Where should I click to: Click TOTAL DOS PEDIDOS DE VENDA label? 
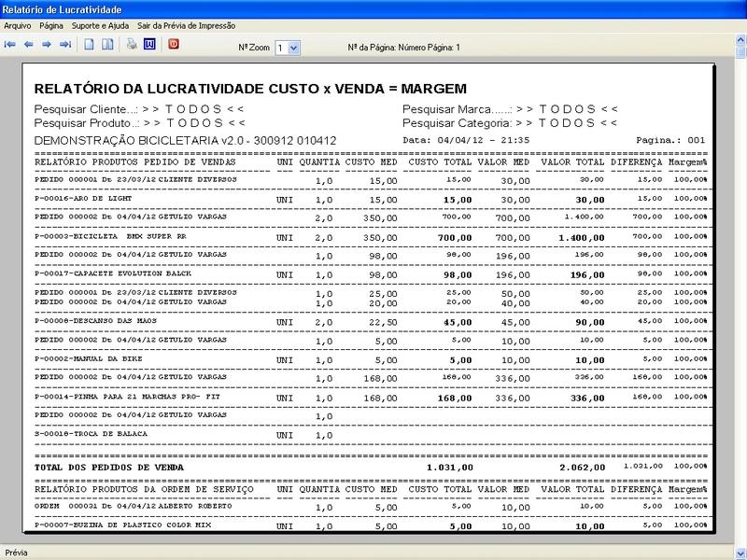tap(109, 468)
